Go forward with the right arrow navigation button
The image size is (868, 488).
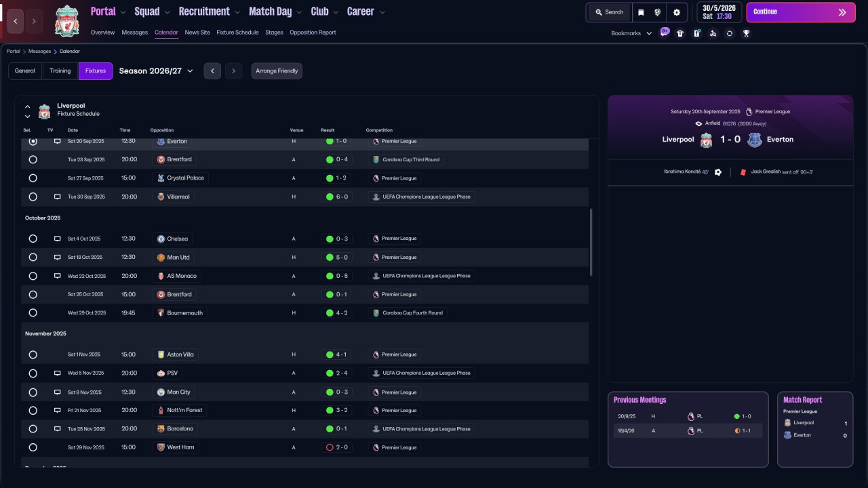[x=35, y=21]
